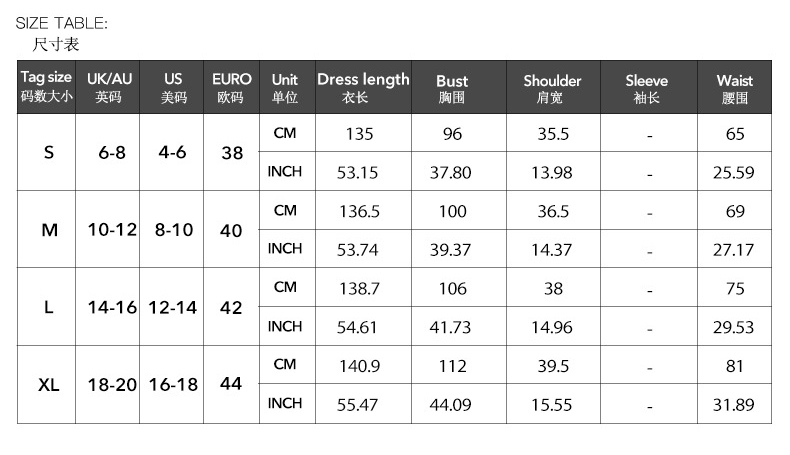
Task: Select the EURO size 44 cell
Action: coord(231,384)
